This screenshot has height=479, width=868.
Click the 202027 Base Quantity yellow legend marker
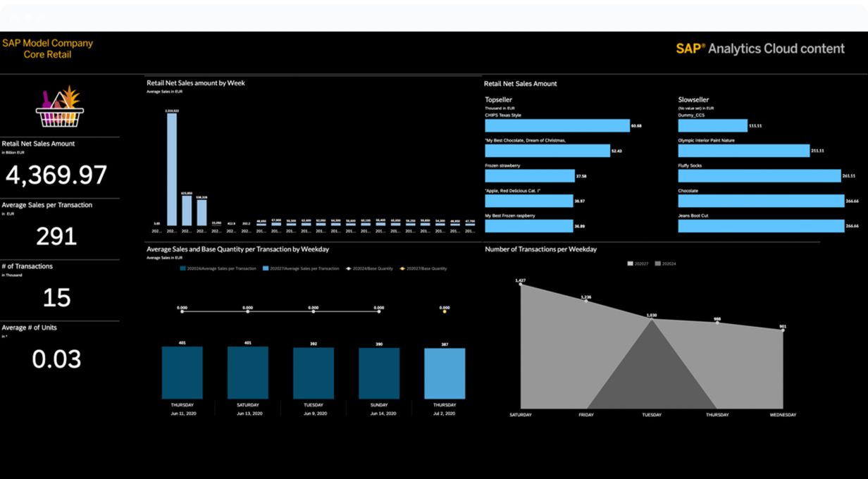(402, 268)
